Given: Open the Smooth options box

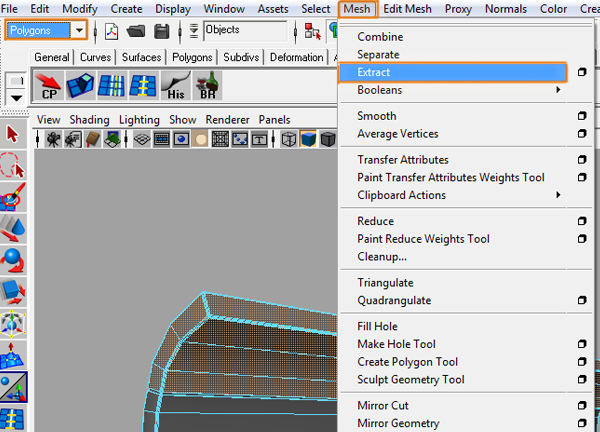Looking at the screenshot, I should [x=582, y=116].
